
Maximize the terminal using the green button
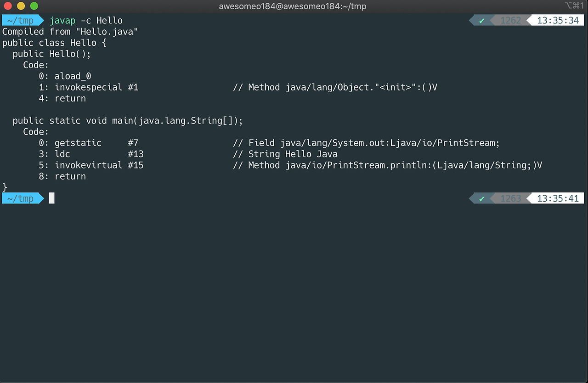[x=34, y=6]
